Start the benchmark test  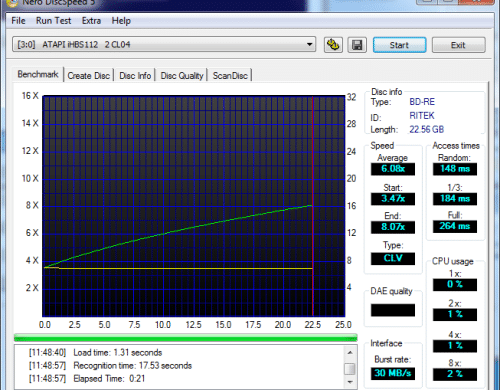(x=399, y=45)
